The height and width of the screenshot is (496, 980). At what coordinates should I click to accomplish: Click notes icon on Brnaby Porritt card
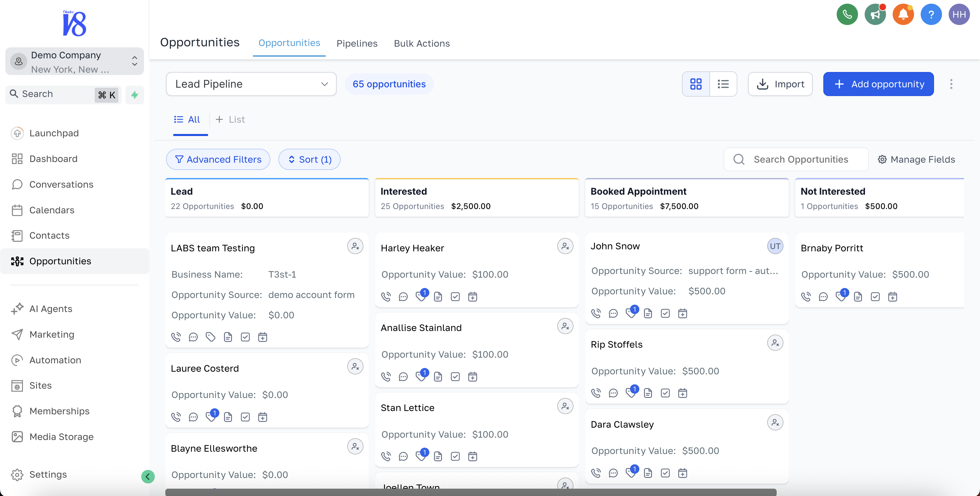857,297
